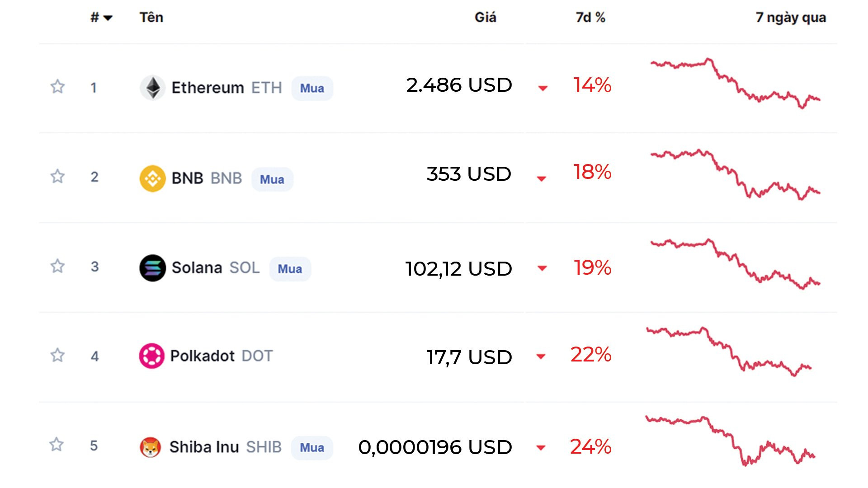Click the Solana logo icon

click(x=152, y=268)
